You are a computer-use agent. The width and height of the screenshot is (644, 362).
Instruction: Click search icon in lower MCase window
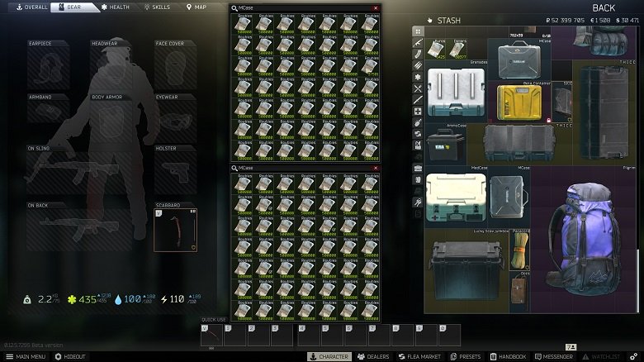(234, 168)
